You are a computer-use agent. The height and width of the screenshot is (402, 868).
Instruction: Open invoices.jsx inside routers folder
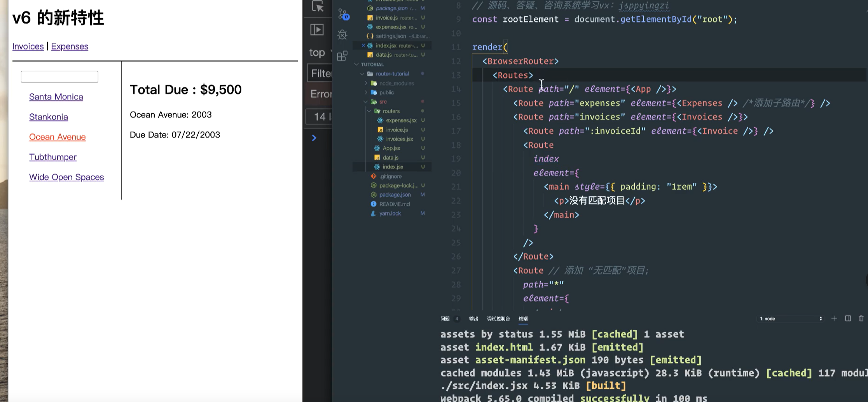coord(399,139)
